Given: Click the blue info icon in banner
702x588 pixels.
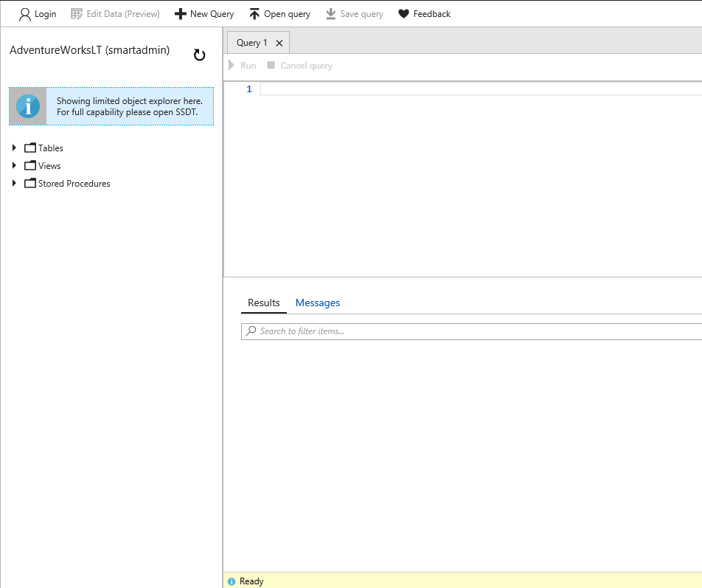Looking at the screenshot, I should (x=28, y=106).
